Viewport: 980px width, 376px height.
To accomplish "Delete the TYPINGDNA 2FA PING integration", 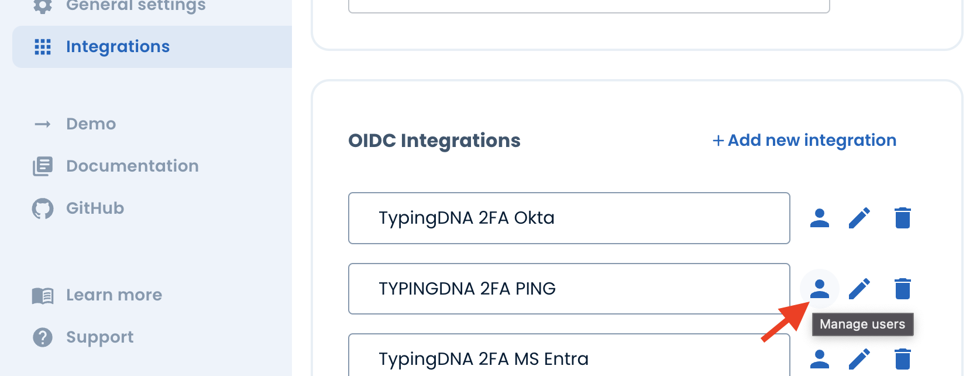I will (x=903, y=289).
